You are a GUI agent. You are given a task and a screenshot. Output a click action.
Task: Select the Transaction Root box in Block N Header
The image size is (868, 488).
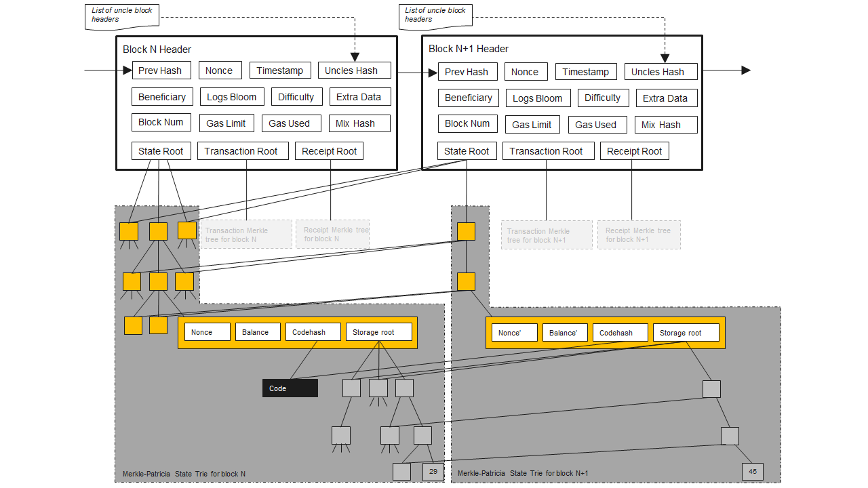point(243,151)
